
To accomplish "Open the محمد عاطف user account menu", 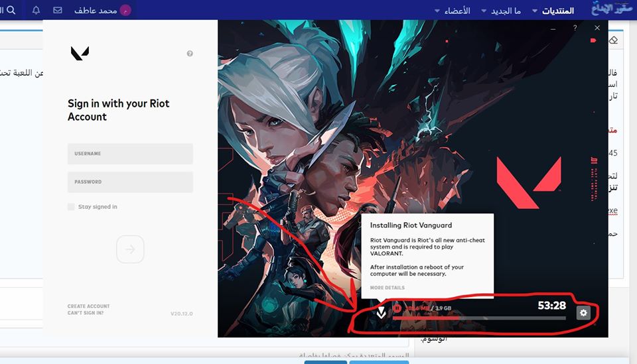I will tap(99, 11).
